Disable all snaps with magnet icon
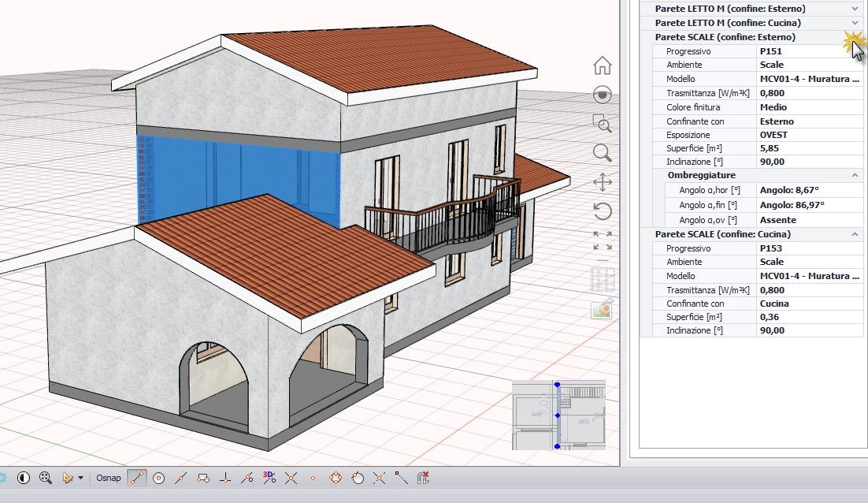The image size is (868, 503). (423, 478)
